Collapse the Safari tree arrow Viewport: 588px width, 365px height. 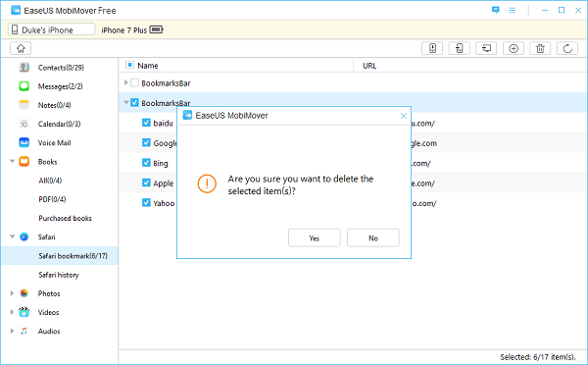pos(12,236)
